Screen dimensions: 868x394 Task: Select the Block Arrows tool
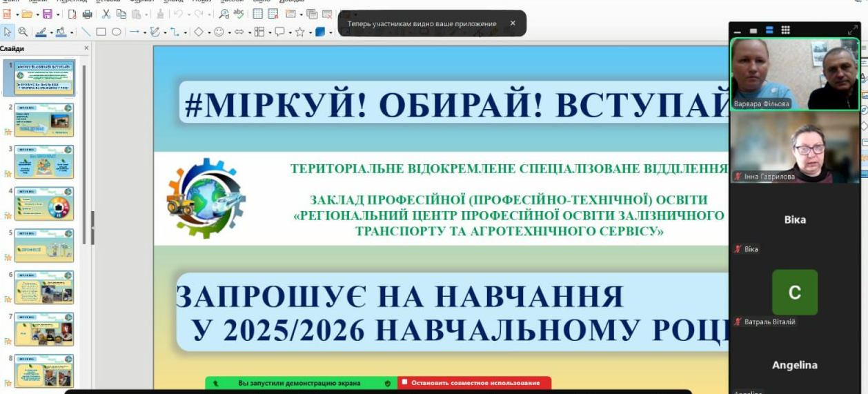click(x=239, y=32)
